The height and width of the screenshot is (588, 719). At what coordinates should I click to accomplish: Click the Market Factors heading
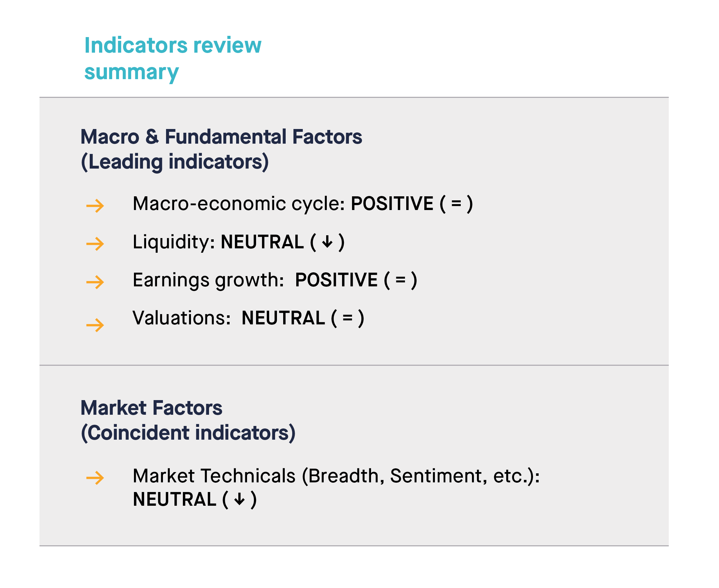(151, 408)
